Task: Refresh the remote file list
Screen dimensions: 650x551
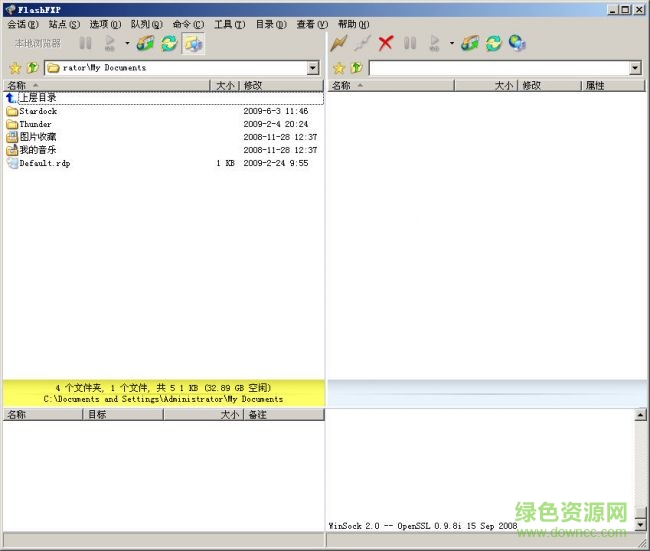Action: [x=493, y=43]
